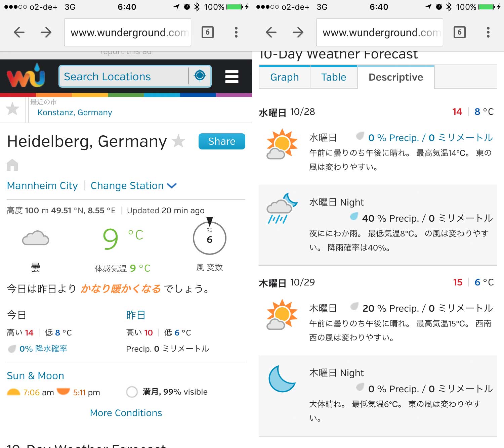Open tab switcher in left browser
The height and width of the screenshot is (448, 504).
pos(208,32)
